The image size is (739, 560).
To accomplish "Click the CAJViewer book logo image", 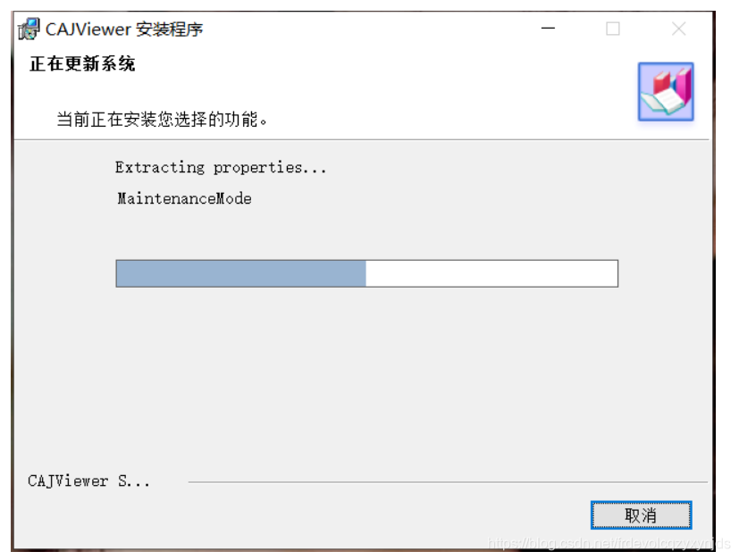I will [x=666, y=92].
